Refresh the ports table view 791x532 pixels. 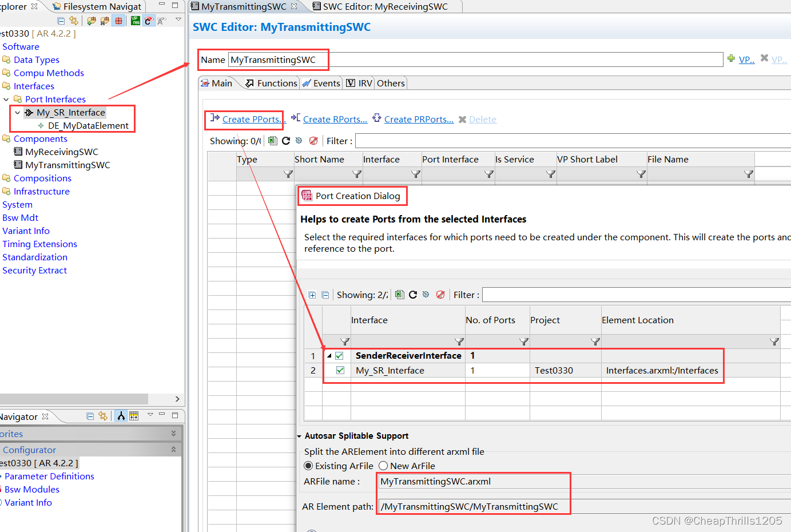point(286,141)
